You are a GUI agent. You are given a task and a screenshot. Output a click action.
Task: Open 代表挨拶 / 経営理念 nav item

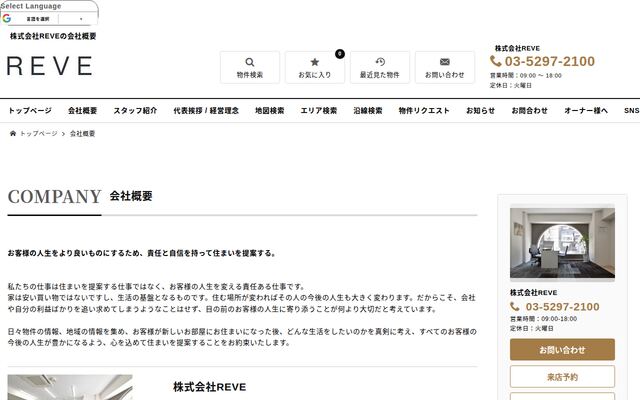click(206, 111)
